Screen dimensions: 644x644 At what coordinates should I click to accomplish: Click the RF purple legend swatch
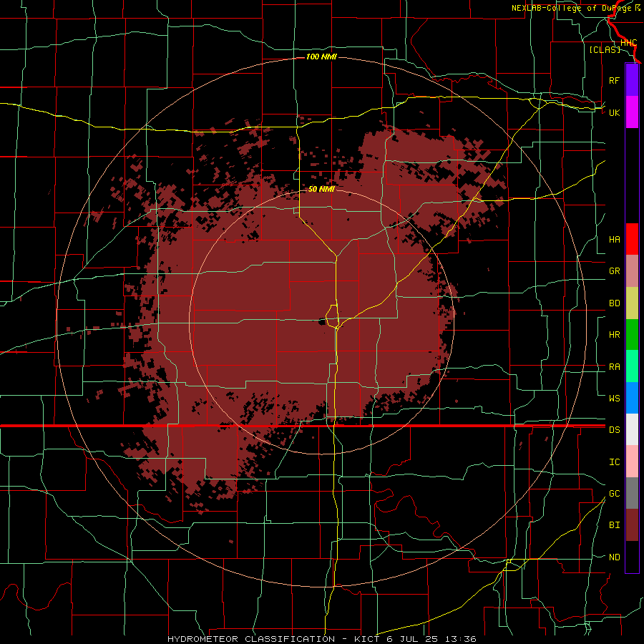632,80
